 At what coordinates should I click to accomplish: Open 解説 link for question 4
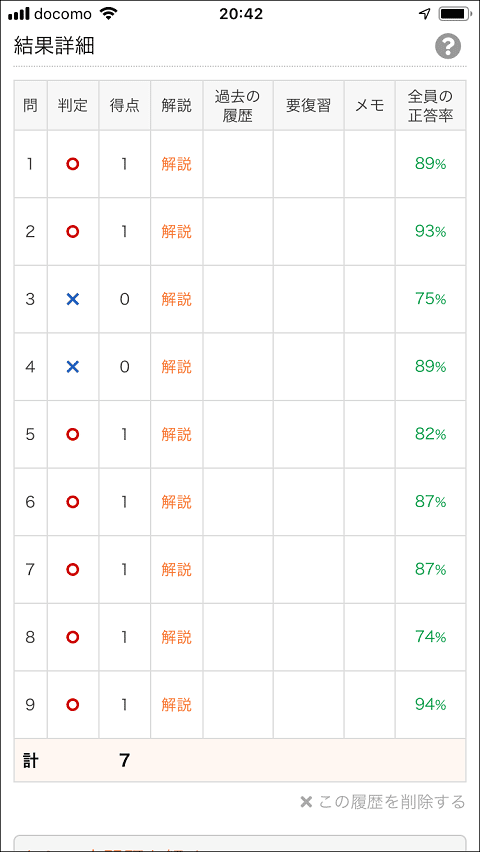(x=177, y=367)
